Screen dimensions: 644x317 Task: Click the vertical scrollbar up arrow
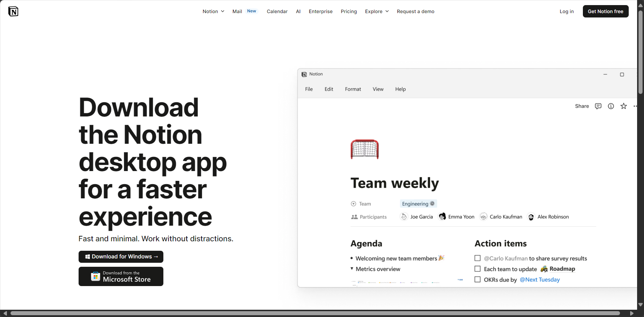640,5
